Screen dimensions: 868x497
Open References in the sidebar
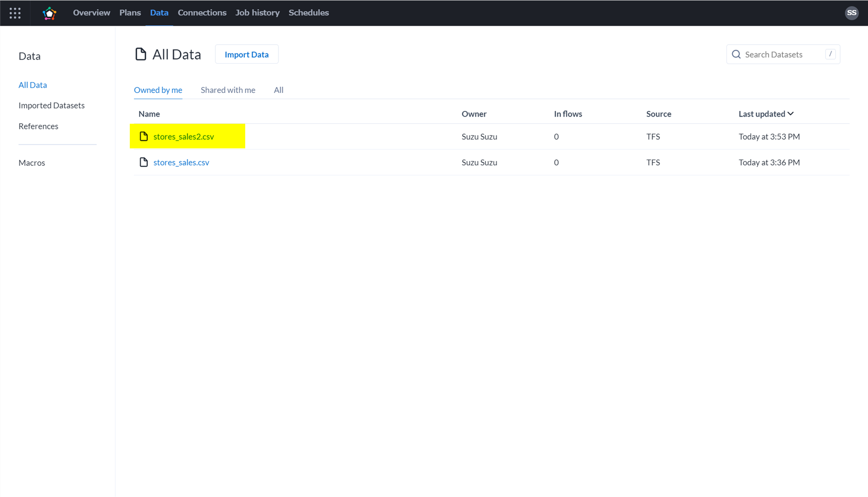[38, 126]
